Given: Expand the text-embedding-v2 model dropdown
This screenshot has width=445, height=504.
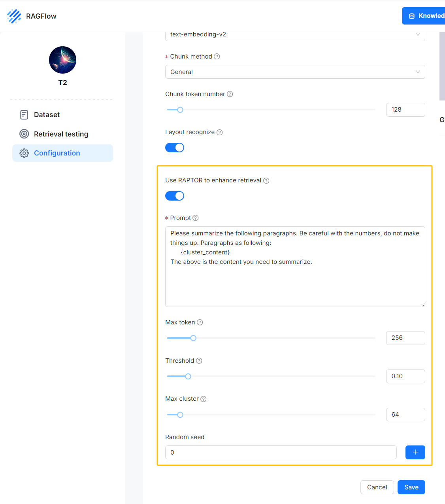Looking at the screenshot, I should pos(295,36).
